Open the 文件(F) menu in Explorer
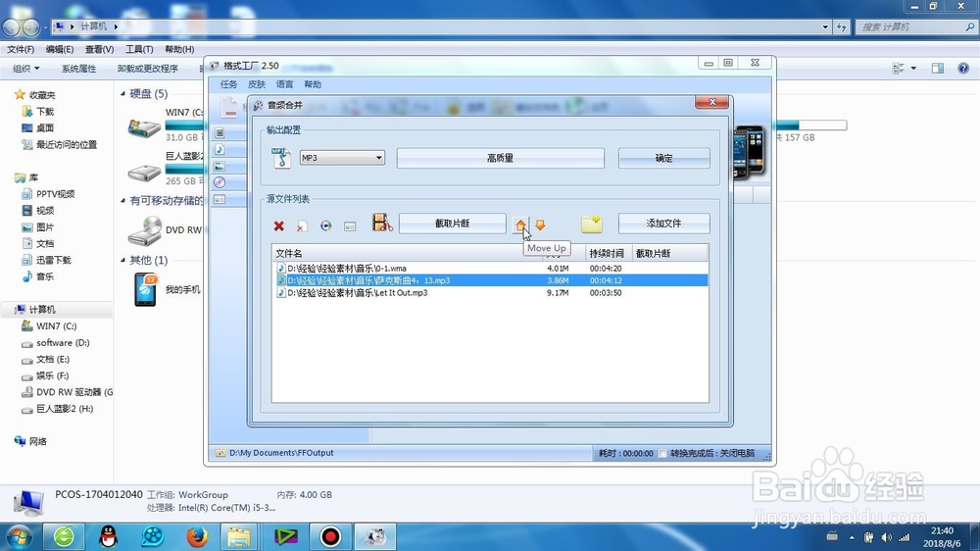This screenshot has height=551, width=980. tap(21, 49)
